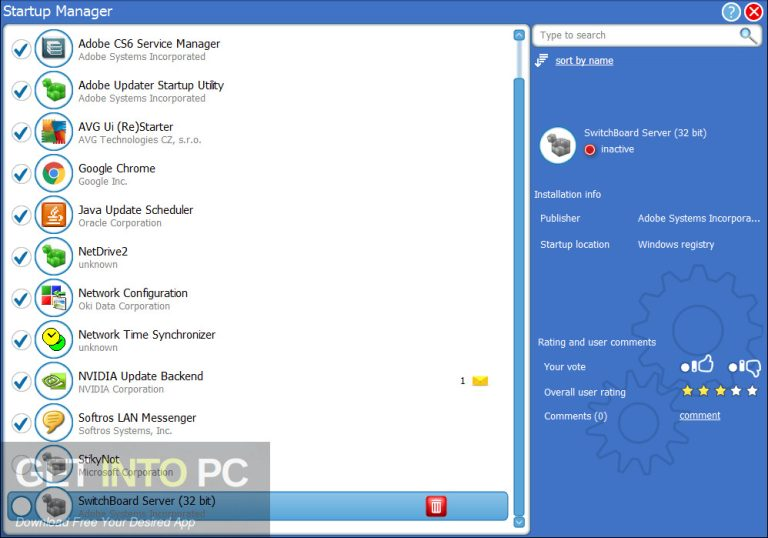768x538 pixels.
Task: Uncheck Adobe Updater Startup Utility
Action: [21, 91]
